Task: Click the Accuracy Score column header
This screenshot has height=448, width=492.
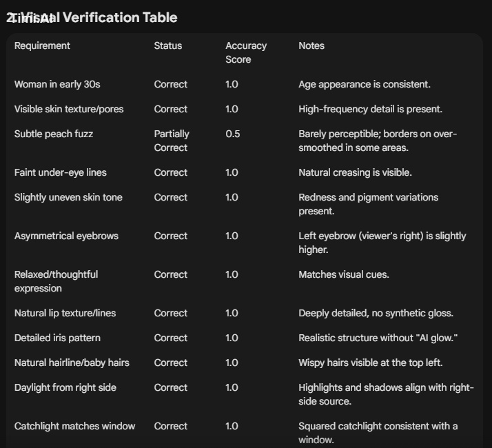Action: pyautogui.click(x=246, y=52)
